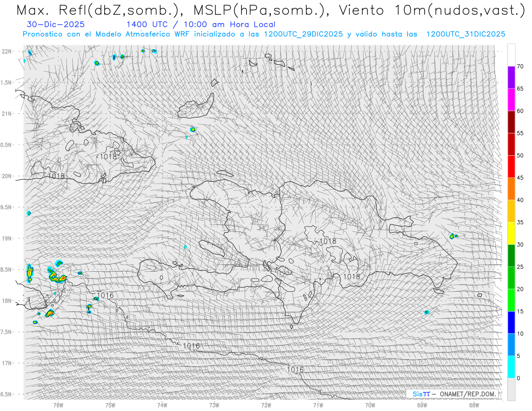This screenshot has width=532, height=411.
Task: Click the cyan 0–5 dBZ legend swatch
Action: tap(511, 367)
